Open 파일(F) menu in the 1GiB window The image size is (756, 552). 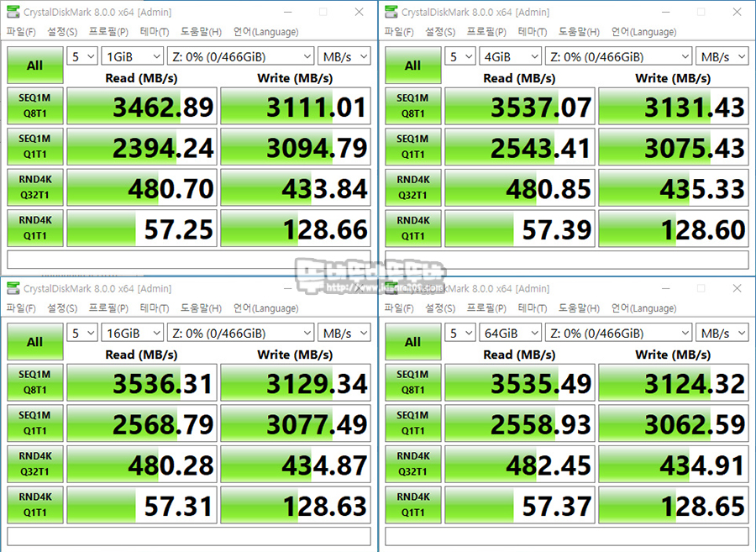(21, 32)
